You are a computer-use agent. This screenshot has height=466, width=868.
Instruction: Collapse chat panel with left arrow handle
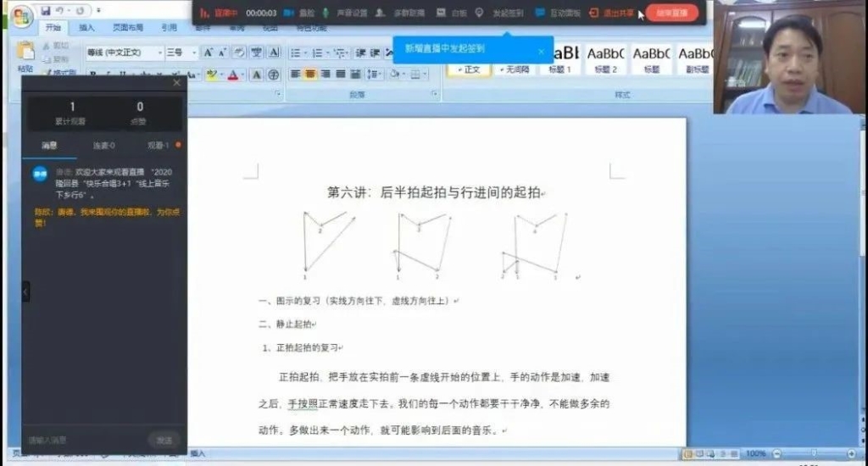25,291
